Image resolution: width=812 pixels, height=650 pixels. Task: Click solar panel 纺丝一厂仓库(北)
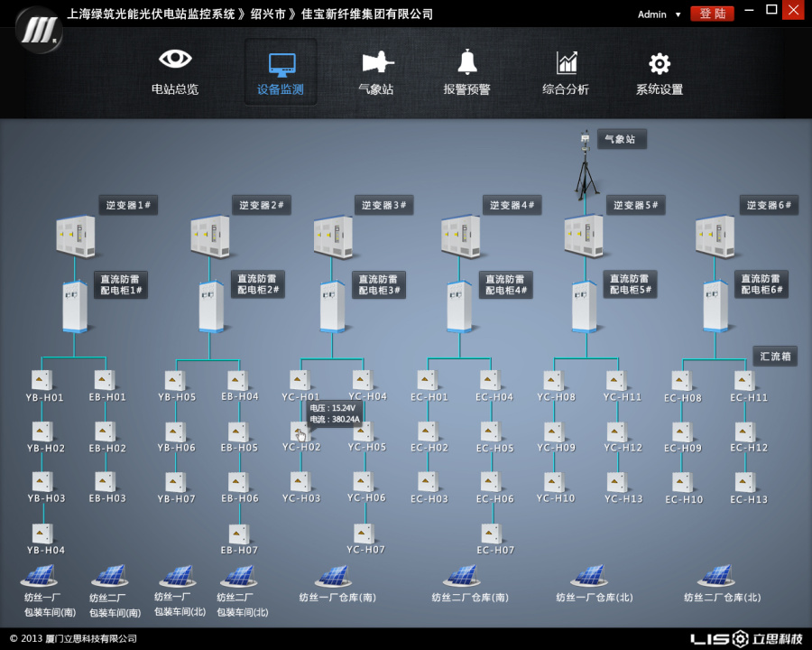(x=589, y=575)
